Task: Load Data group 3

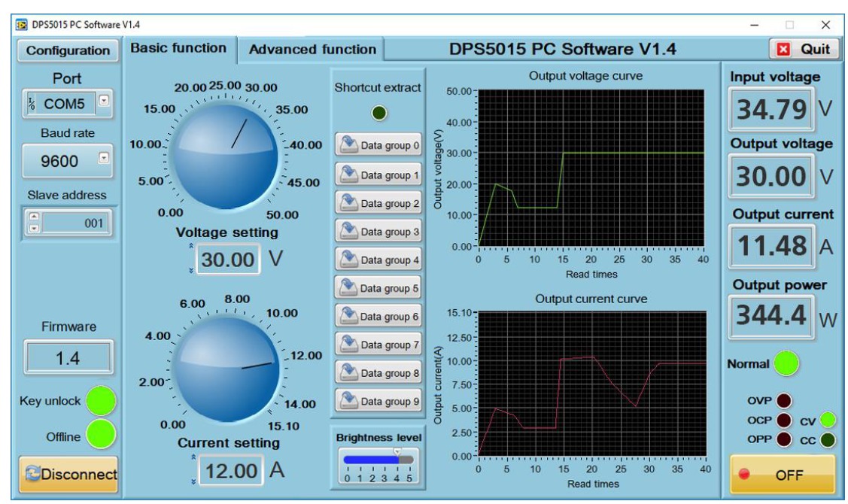Action: [x=378, y=232]
